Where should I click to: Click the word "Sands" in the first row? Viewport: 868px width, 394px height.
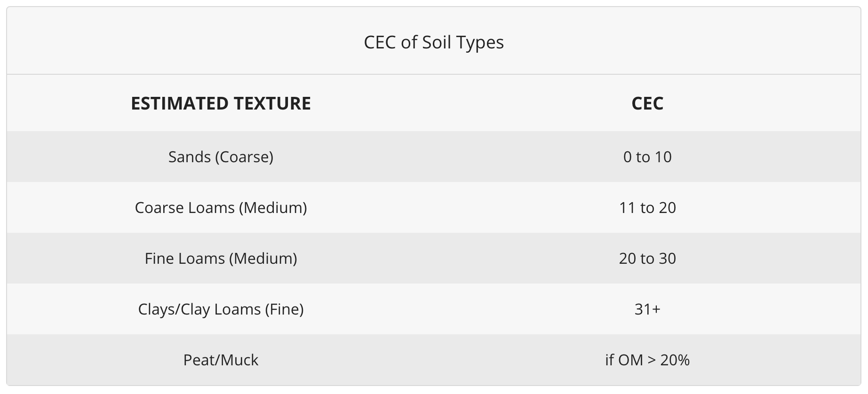[x=189, y=157]
